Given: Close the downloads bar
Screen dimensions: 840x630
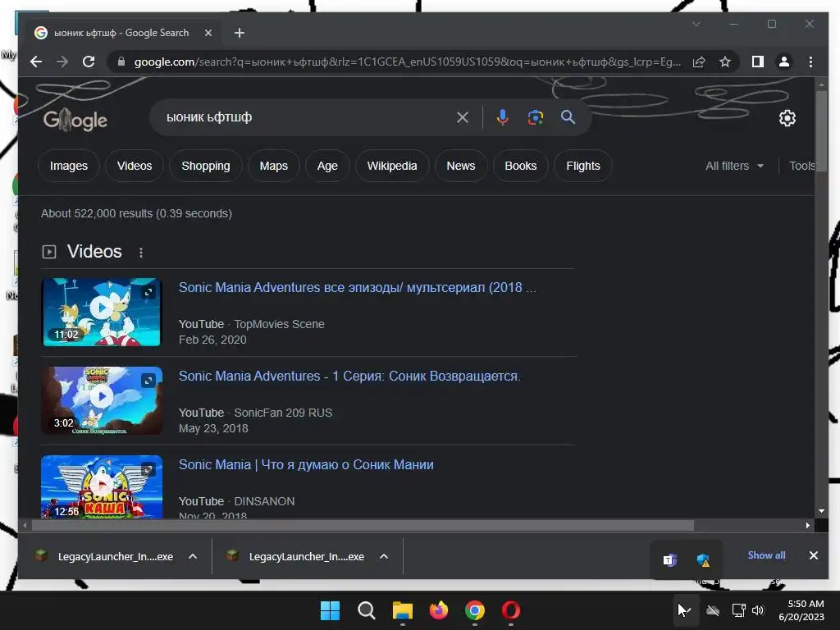Looking at the screenshot, I should click(x=813, y=555).
